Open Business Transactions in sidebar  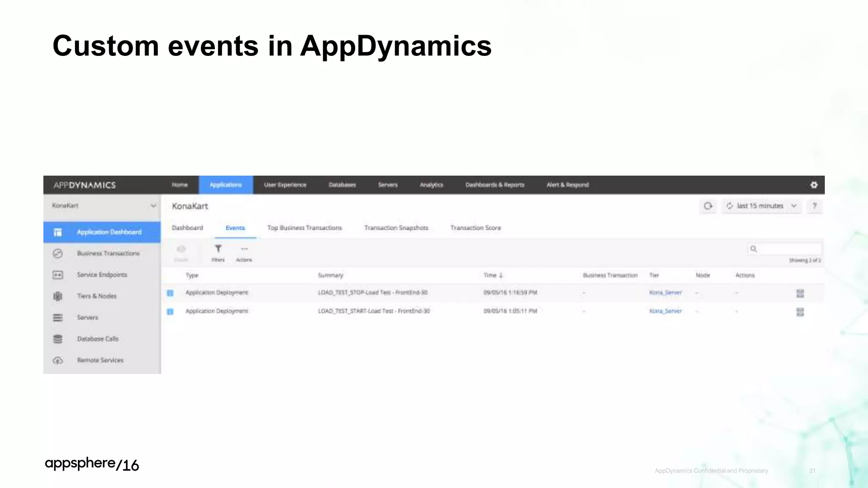pos(108,253)
